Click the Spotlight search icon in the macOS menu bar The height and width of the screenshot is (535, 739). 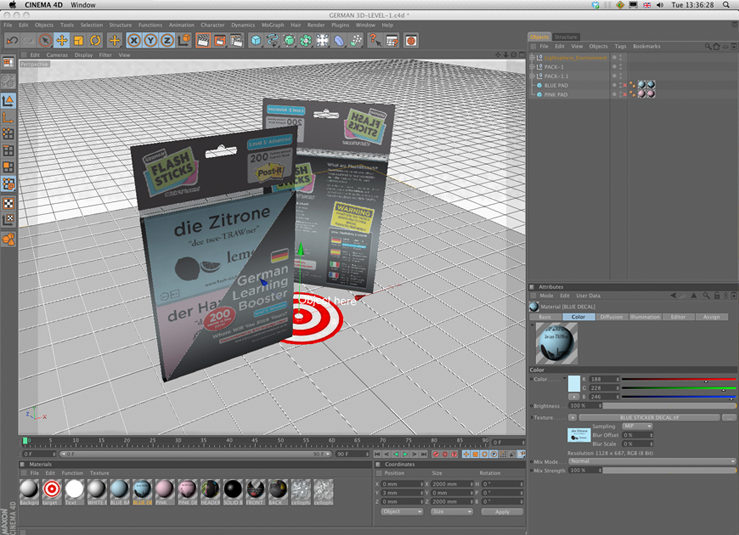point(726,5)
